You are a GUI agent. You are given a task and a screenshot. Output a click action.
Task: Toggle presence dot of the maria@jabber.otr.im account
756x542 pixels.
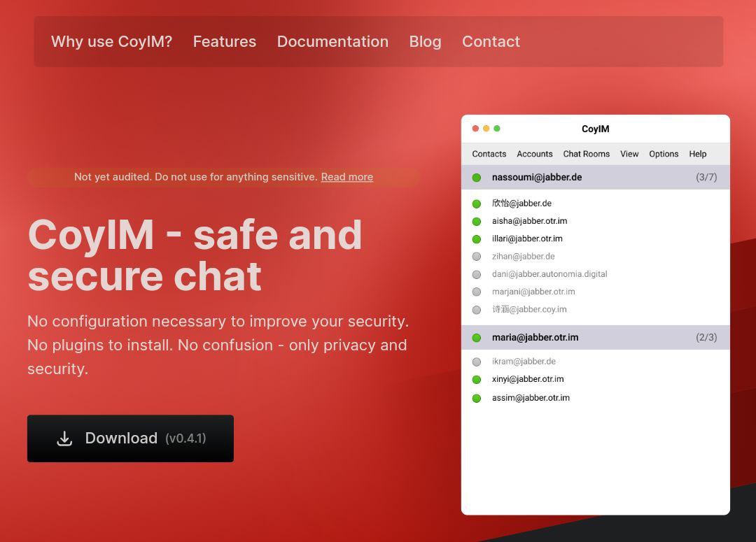tap(477, 337)
